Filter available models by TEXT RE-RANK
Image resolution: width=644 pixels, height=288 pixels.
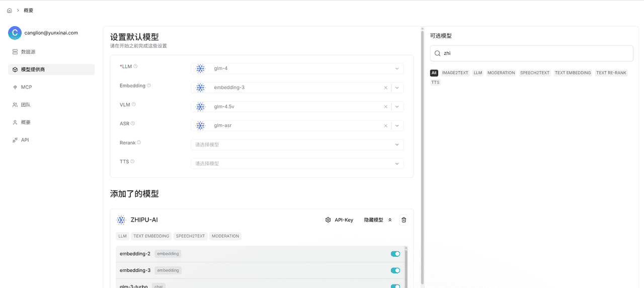611,73
